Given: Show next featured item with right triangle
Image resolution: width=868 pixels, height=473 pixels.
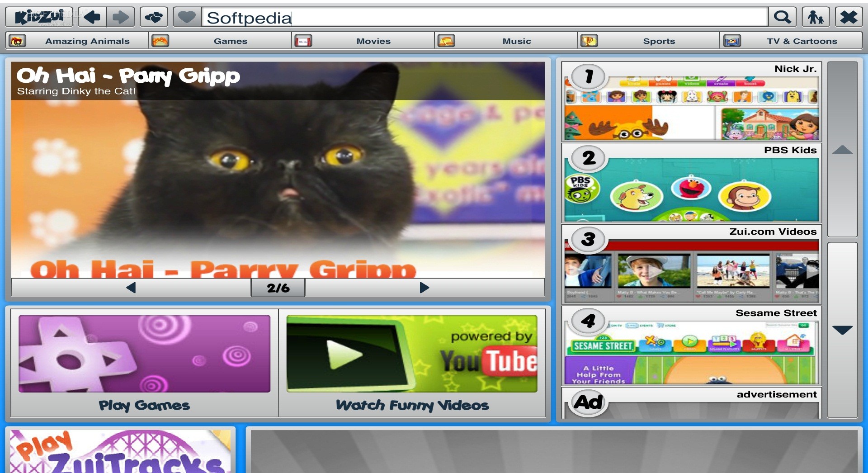Looking at the screenshot, I should click(x=424, y=288).
